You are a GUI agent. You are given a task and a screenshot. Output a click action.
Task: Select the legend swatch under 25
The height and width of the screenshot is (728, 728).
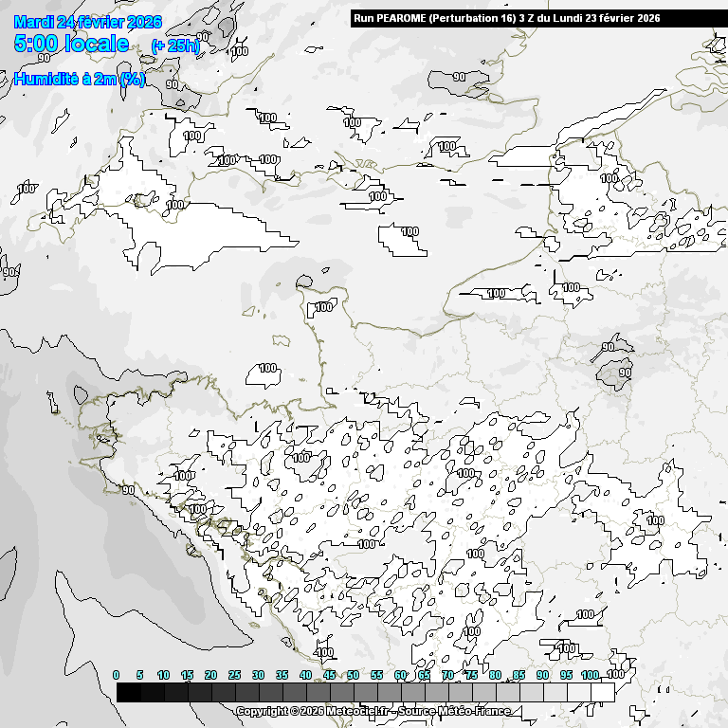tap(246, 693)
